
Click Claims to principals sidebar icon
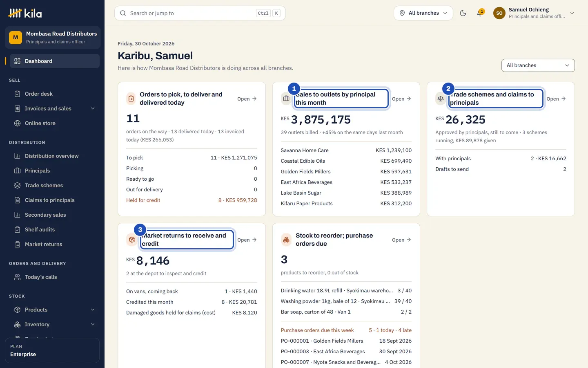[x=17, y=200]
